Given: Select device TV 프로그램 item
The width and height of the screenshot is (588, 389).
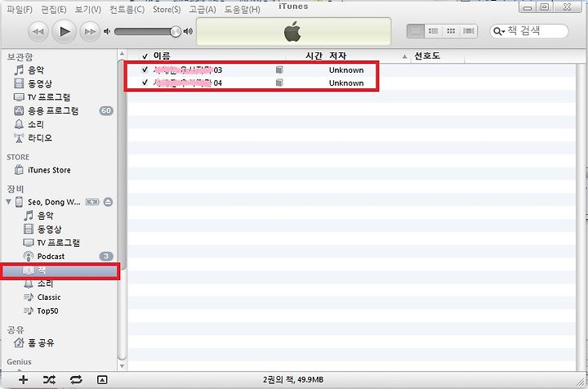Looking at the screenshot, I should click(60, 243).
